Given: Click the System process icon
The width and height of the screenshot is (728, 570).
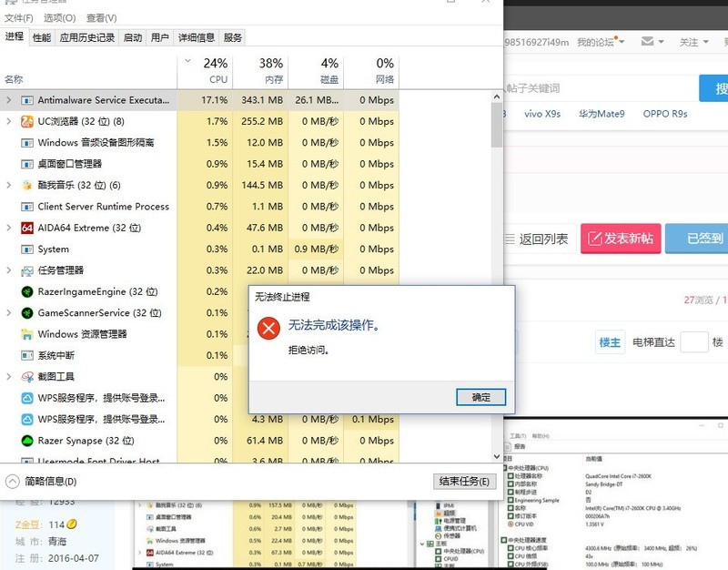Looking at the screenshot, I should click(x=27, y=249).
